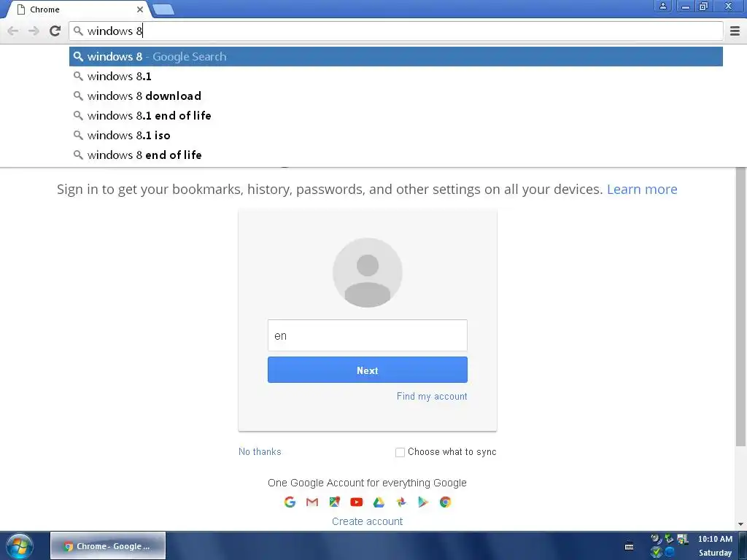Click the Google Play icon
This screenshot has height=560, width=747.
pyautogui.click(x=423, y=502)
